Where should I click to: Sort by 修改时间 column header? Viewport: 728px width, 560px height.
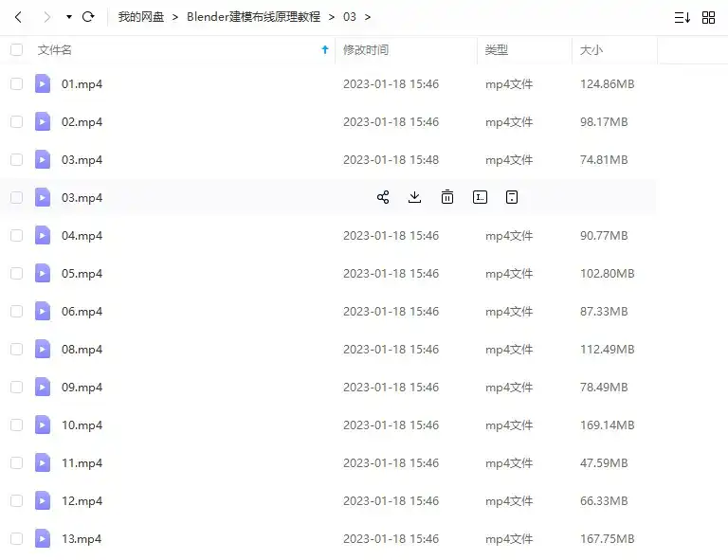(x=366, y=49)
